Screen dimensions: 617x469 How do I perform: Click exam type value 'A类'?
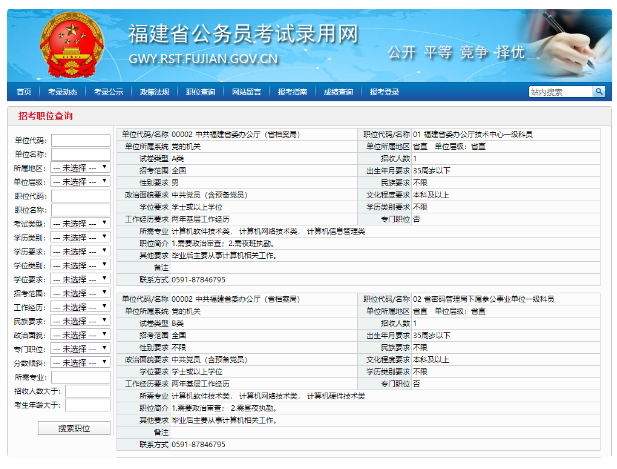pyautogui.click(x=177, y=159)
